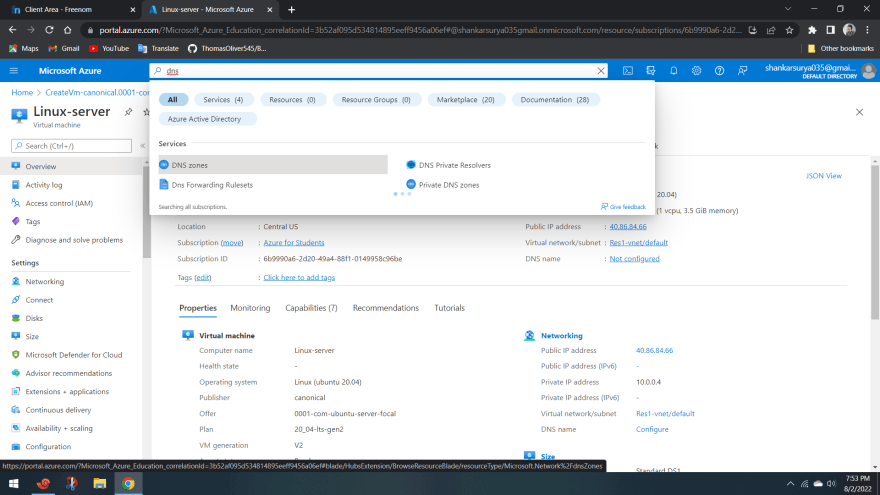Open the Azure portal hamburger menu
880x495 pixels.
click(14, 71)
